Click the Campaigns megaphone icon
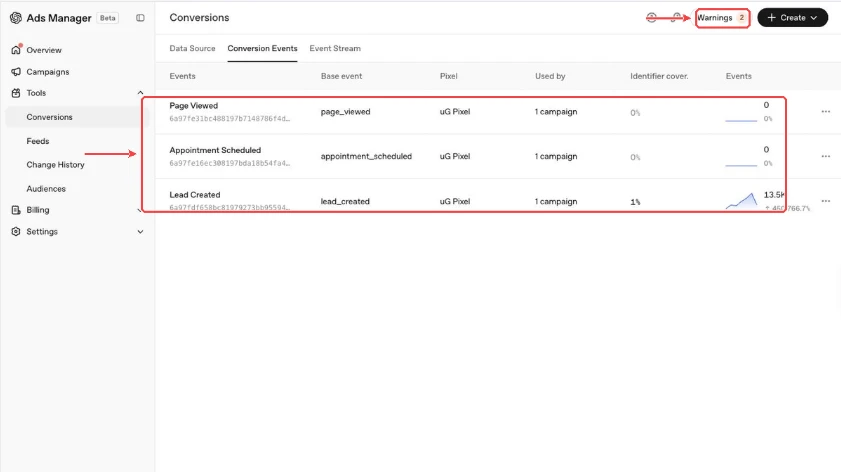This screenshot has height=472, width=841. tap(16, 71)
